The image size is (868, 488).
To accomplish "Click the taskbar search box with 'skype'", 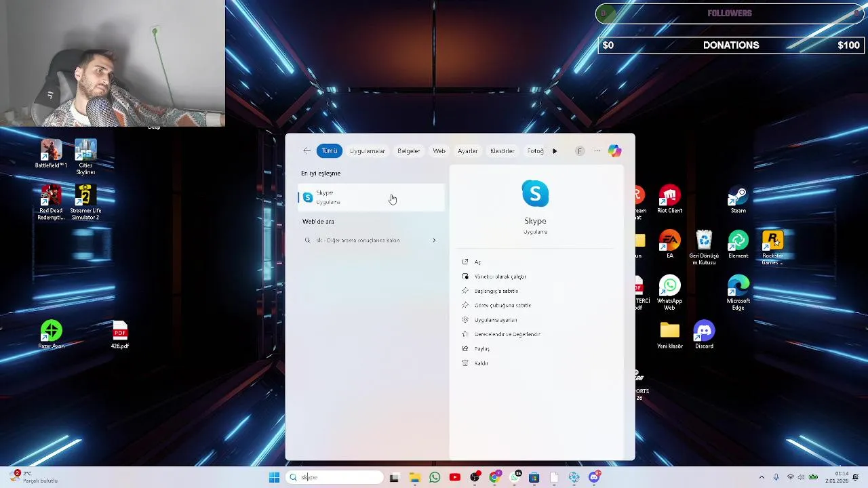I will click(x=335, y=477).
